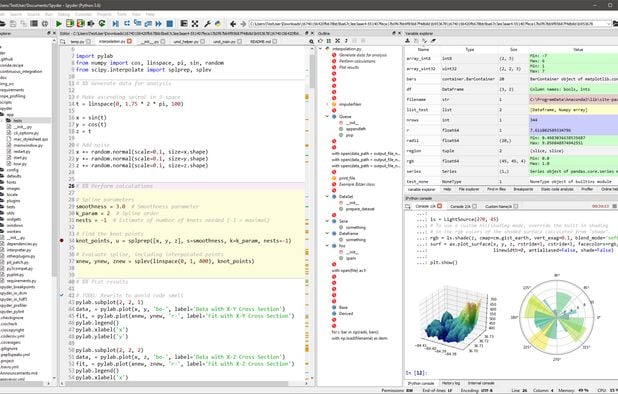The image size is (618, 394).
Task: Collapse the Queue class in Outline
Action: (327, 117)
